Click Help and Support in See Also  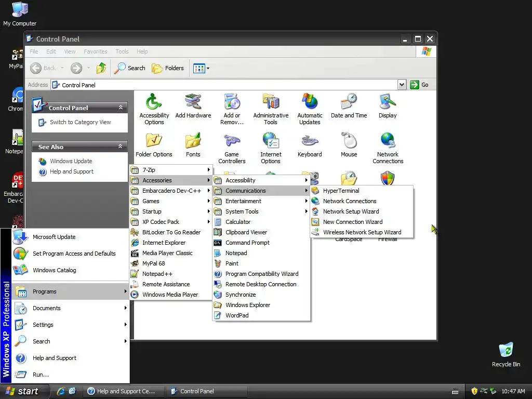pos(72,171)
